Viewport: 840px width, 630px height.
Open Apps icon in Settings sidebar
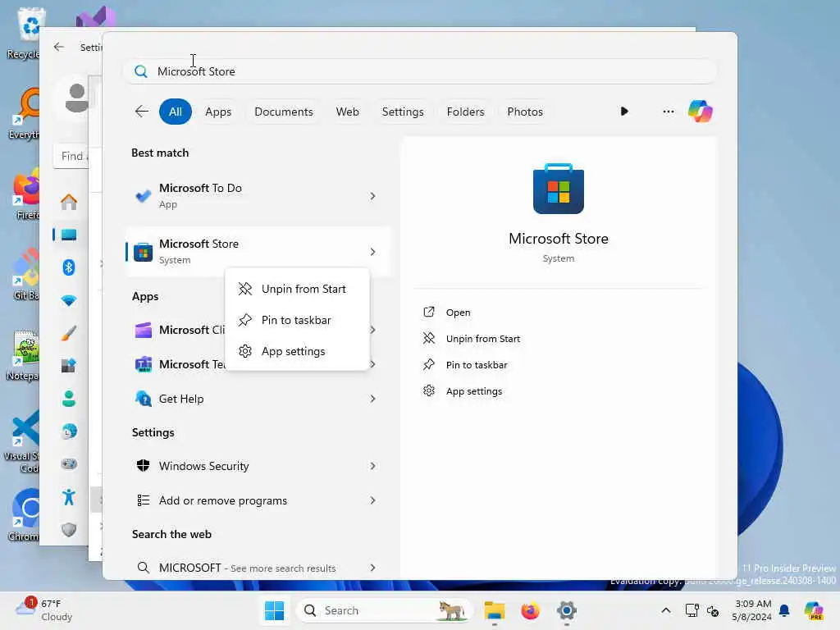(69, 366)
